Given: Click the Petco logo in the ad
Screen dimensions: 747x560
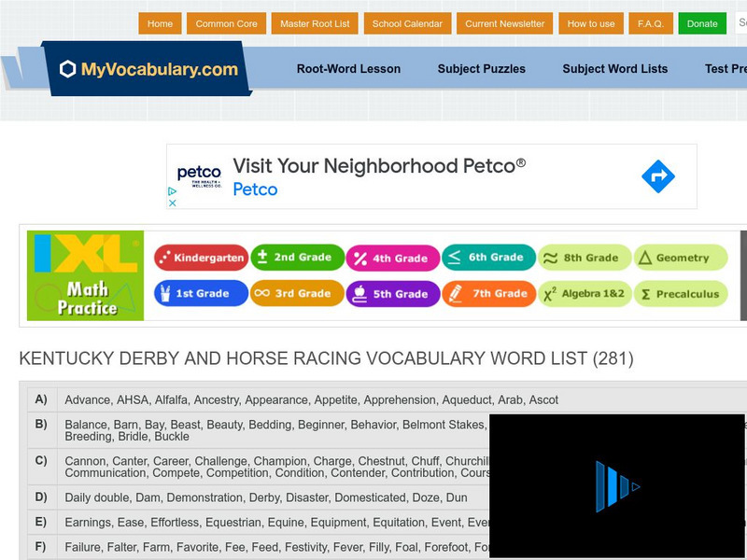Looking at the screenshot, I should click(199, 176).
